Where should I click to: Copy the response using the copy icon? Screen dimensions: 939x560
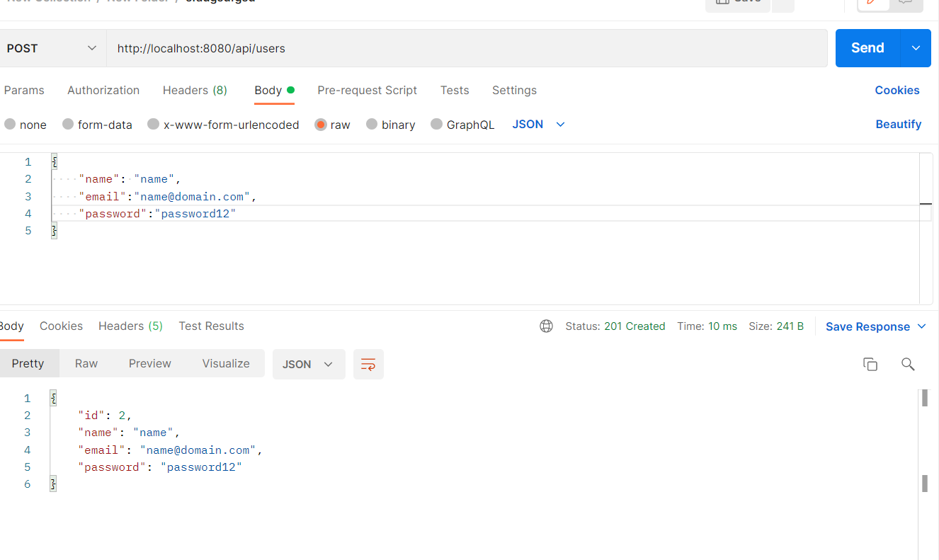click(870, 364)
